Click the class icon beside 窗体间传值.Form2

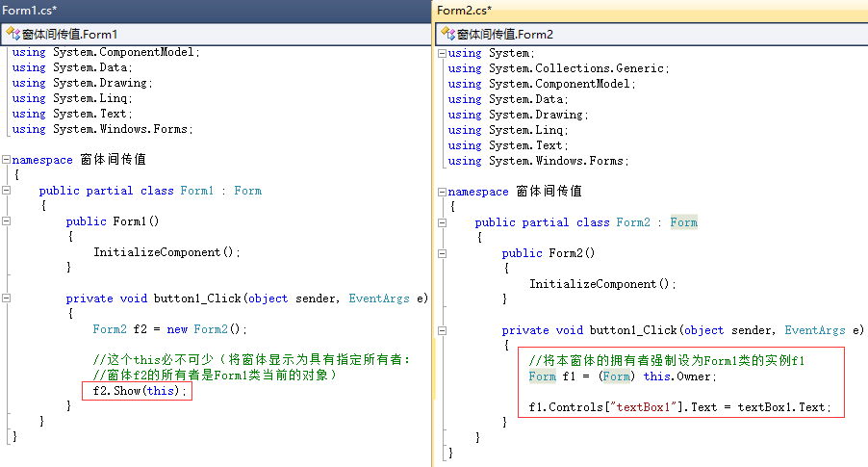pyautogui.click(x=447, y=34)
